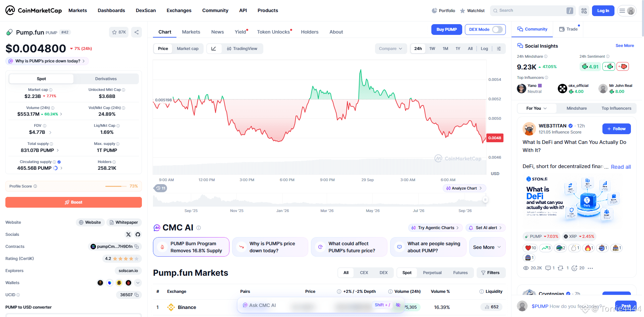
Task: Switch to line chart view icon
Action: [x=214, y=49]
